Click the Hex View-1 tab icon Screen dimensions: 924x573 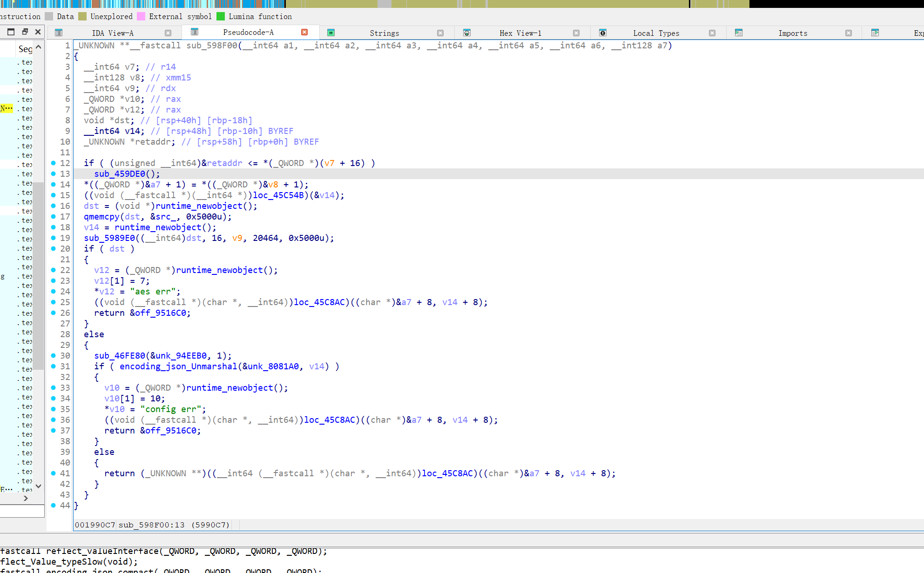[x=467, y=33]
